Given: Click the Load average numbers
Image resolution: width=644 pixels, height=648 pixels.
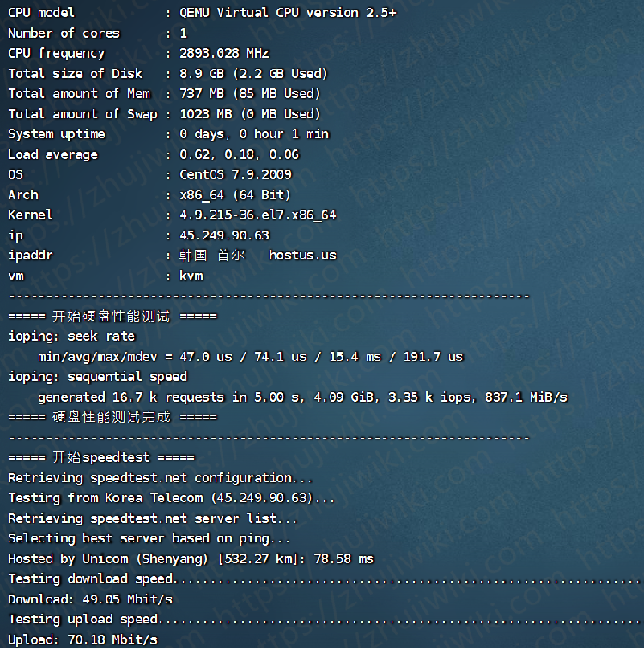Looking at the screenshot, I should (x=239, y=154).
